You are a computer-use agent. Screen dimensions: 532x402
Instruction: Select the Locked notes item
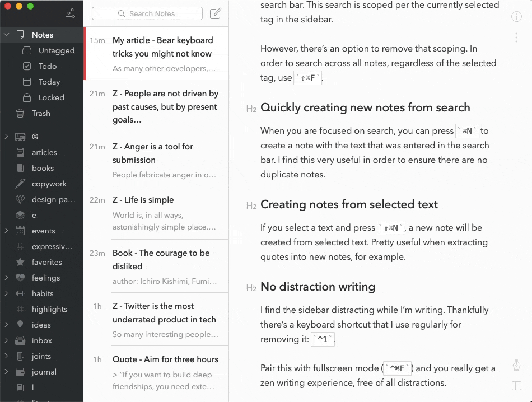[x=51, y=97]
